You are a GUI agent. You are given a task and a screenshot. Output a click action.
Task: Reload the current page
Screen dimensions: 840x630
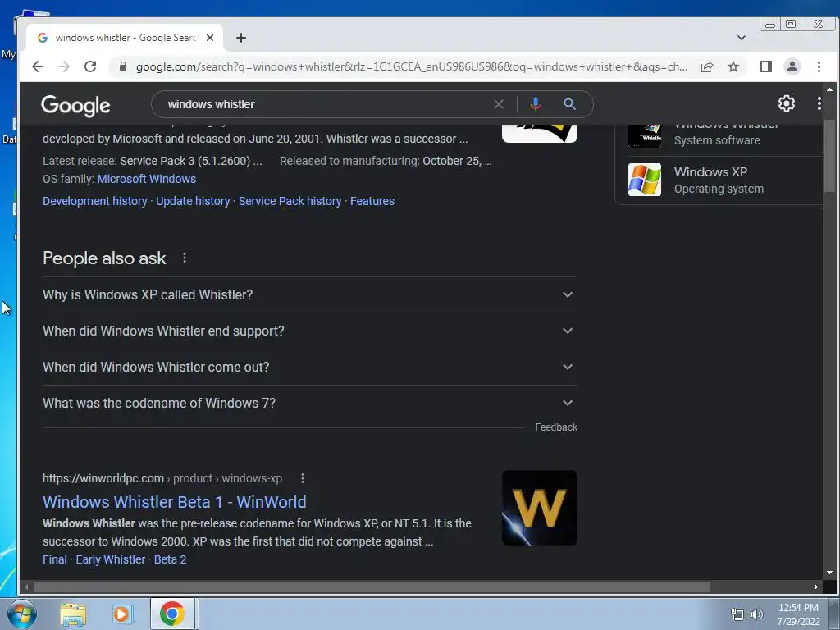click(90, 66)
